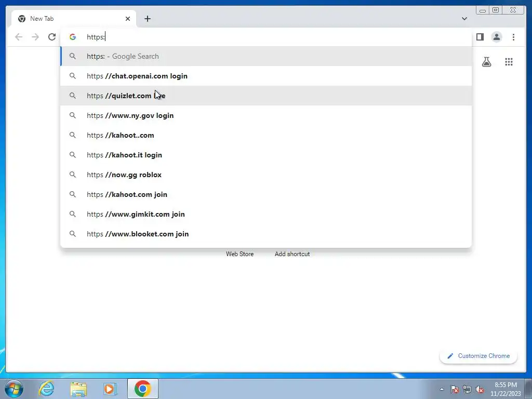Open Windows Media Player from taskbar

coord(110,389)
